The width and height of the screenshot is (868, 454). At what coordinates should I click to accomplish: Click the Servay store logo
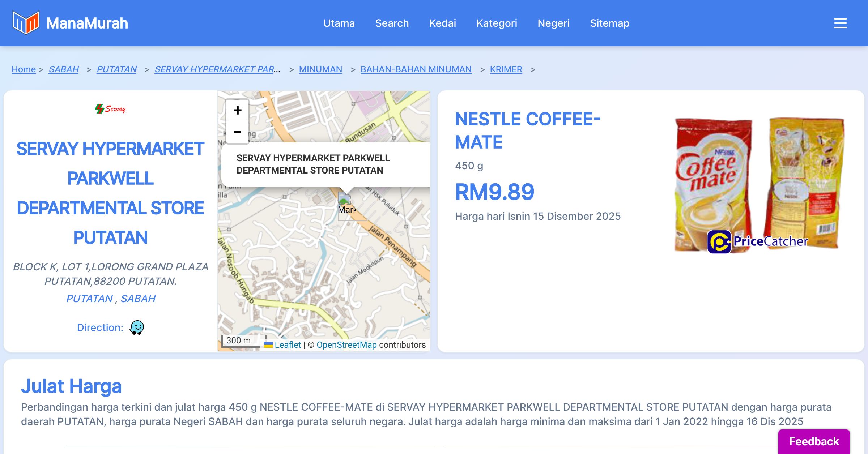[110, 109]
